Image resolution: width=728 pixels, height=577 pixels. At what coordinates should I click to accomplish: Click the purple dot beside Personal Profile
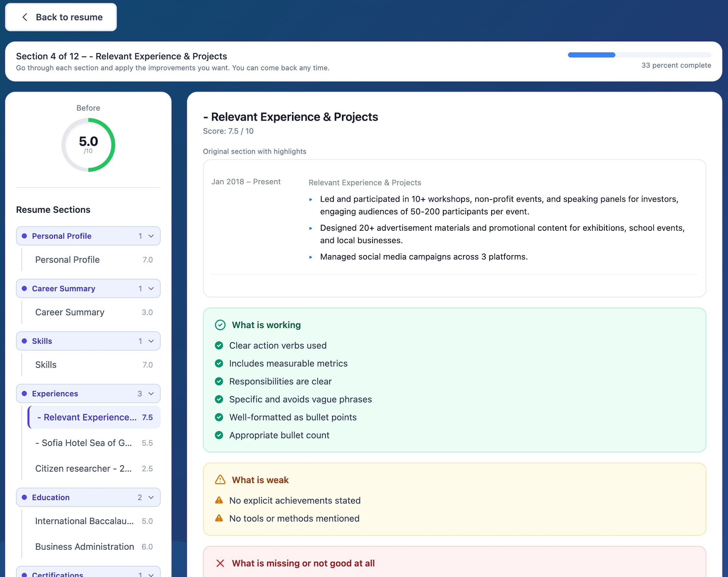tap(24, 236)
